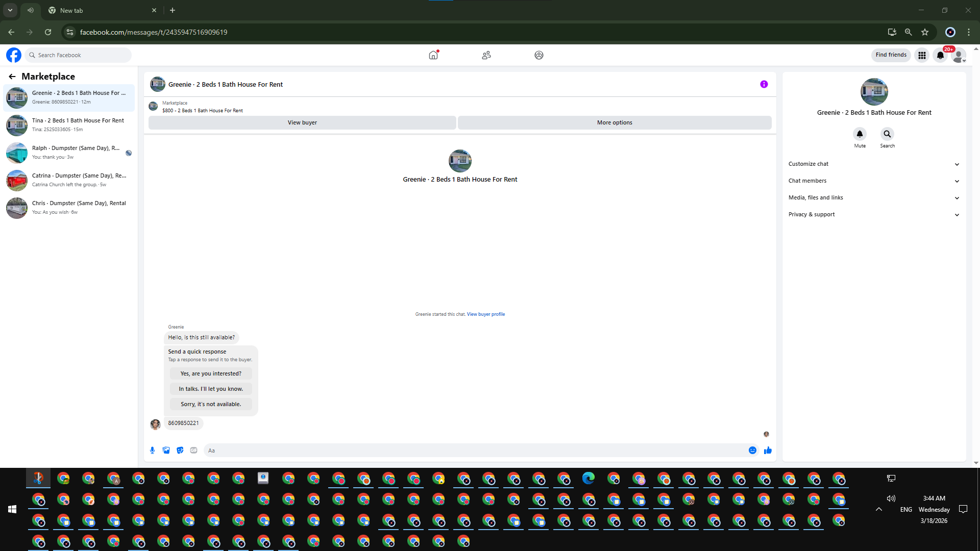
Task: Click the listing thumbnail in the right panel
Action: coord(874,92)
